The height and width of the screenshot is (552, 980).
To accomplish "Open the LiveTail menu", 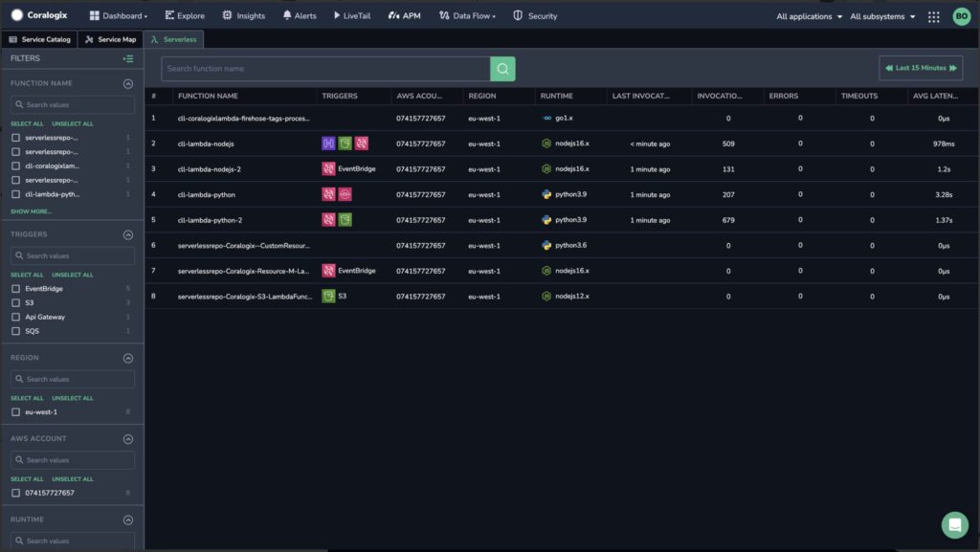I will 352,15.
